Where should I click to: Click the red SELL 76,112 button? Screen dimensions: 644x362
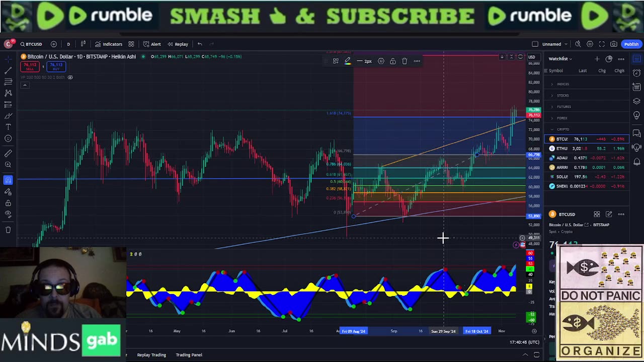click(x=30, y=66)
